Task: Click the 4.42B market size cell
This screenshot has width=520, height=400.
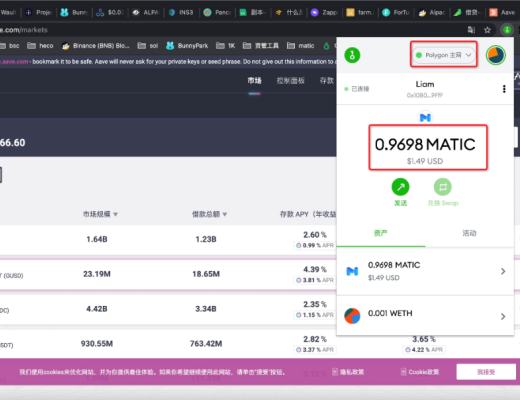Action: [x=97, y=309]
